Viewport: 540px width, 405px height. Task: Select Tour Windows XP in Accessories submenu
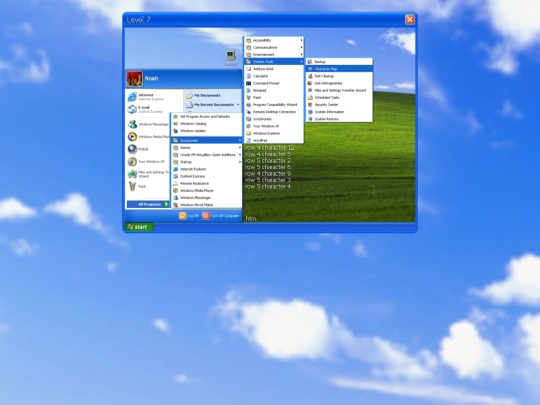(274, 126)
